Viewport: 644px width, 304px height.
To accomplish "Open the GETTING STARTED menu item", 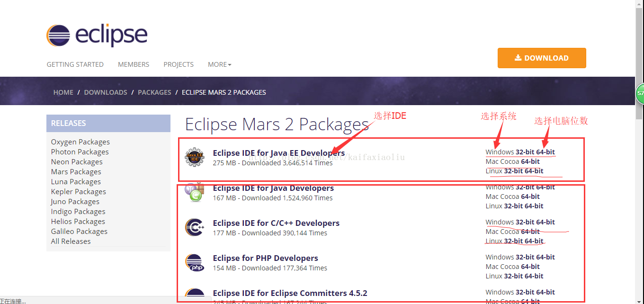I will coord(75,64).
